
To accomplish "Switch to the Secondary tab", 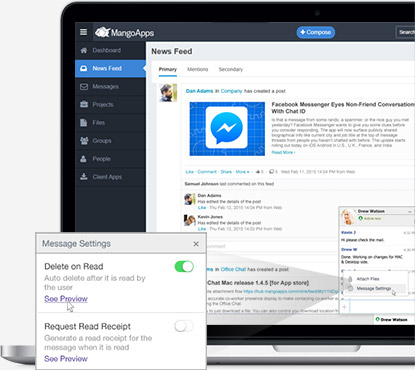I will [231, 69].
